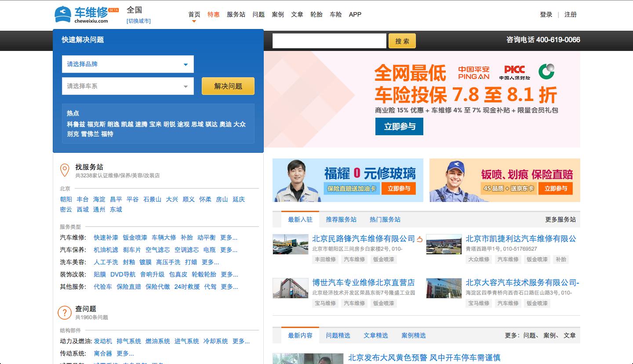The image size is (633, 364).
Task: Click the 搜索 search button
Action: [402, 41]
